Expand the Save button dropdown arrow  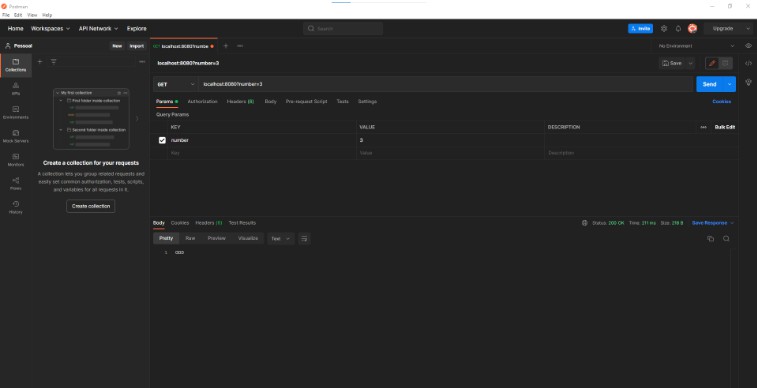pyautogui.click(x=690, y=63)
